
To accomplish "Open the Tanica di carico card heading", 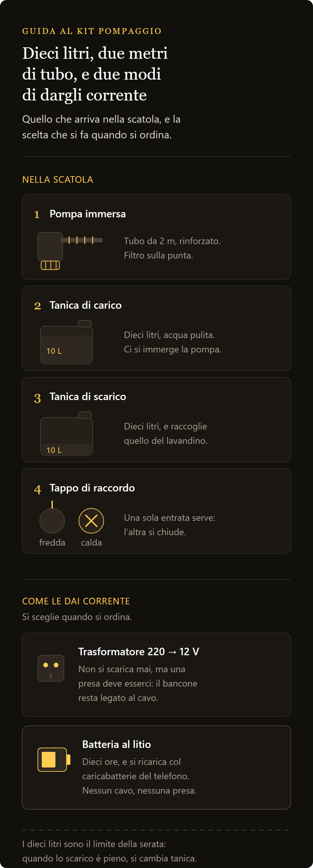I will point(85,305).
